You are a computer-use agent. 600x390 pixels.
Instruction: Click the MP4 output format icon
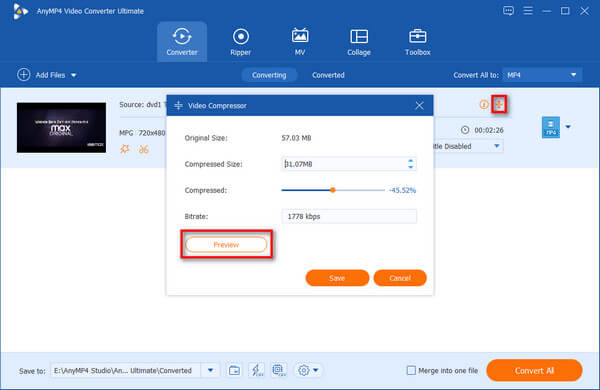(551, 127)
